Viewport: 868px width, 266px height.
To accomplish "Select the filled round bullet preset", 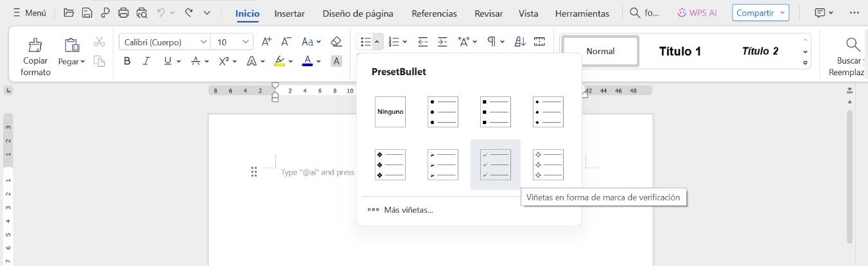I will click(443, 112).
